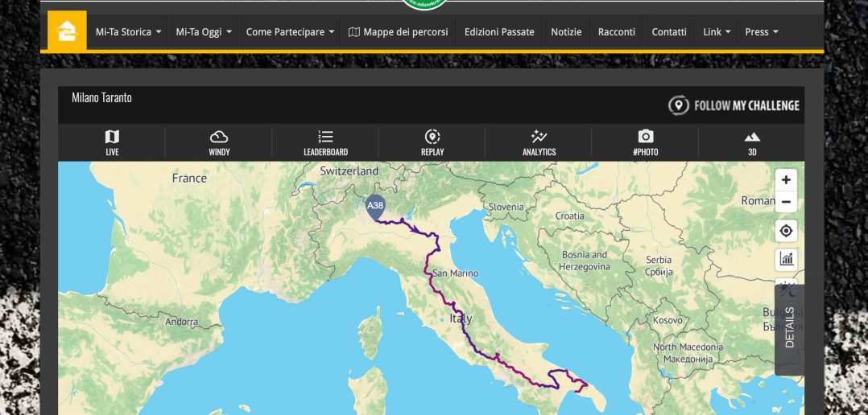Open the LIVE map view

coord(112,142)
